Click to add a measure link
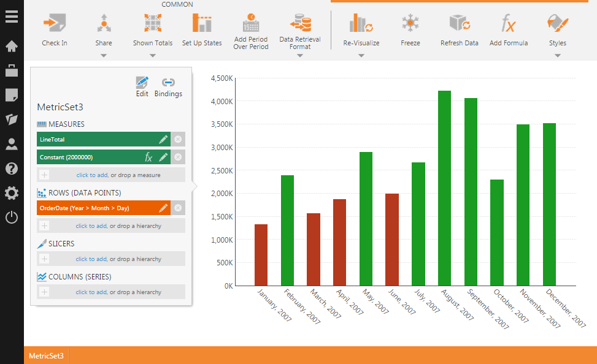 pyautogui.click(x=92, y=175)
